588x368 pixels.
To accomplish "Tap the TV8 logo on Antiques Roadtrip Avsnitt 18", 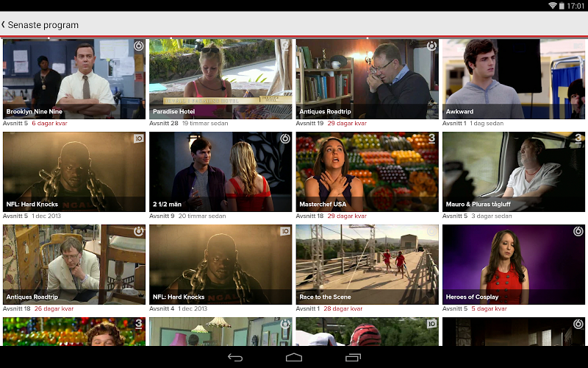I will [x=139, y=231].
